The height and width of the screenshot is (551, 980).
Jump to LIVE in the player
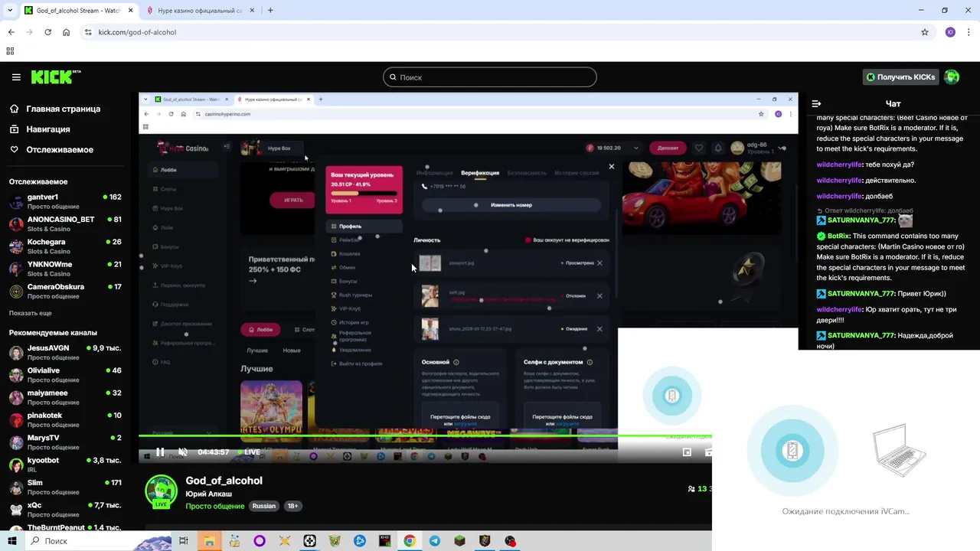(249, 452)
